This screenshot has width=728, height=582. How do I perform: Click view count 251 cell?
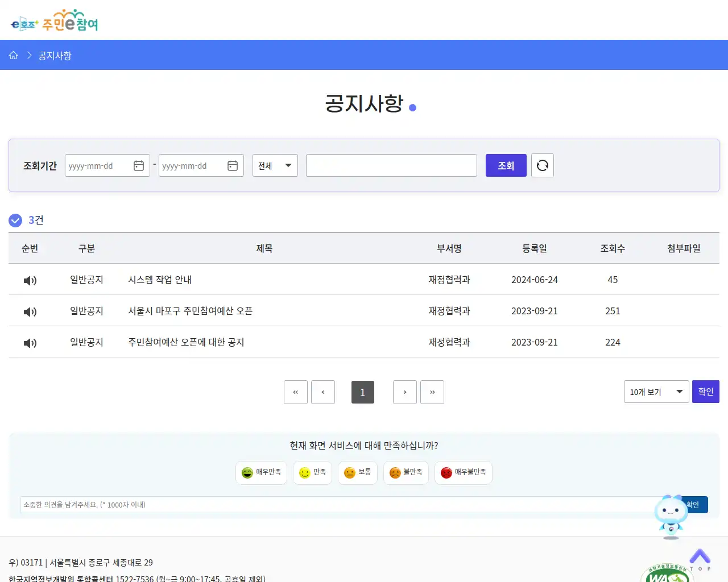coord(613,311)
